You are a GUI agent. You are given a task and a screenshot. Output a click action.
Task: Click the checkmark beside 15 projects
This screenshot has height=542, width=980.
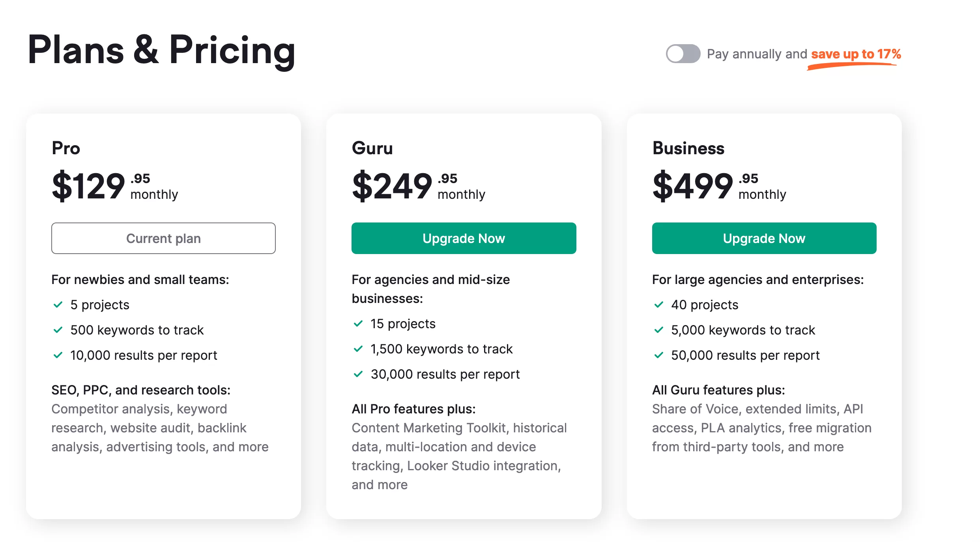click(x=358, y=323)
